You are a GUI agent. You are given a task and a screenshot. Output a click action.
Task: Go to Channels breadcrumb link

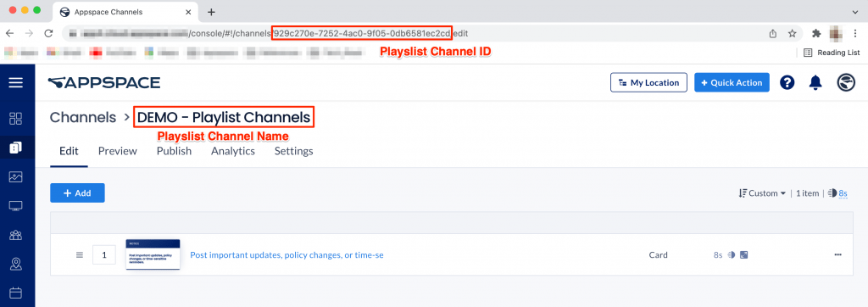pos(83,118)
